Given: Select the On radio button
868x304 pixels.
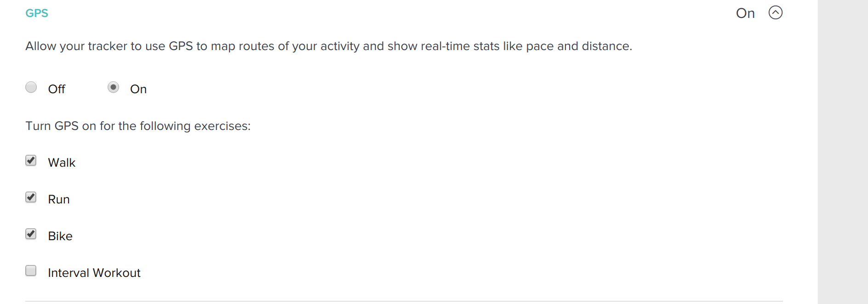Looking at the screenshot, I should coord(113,87).
